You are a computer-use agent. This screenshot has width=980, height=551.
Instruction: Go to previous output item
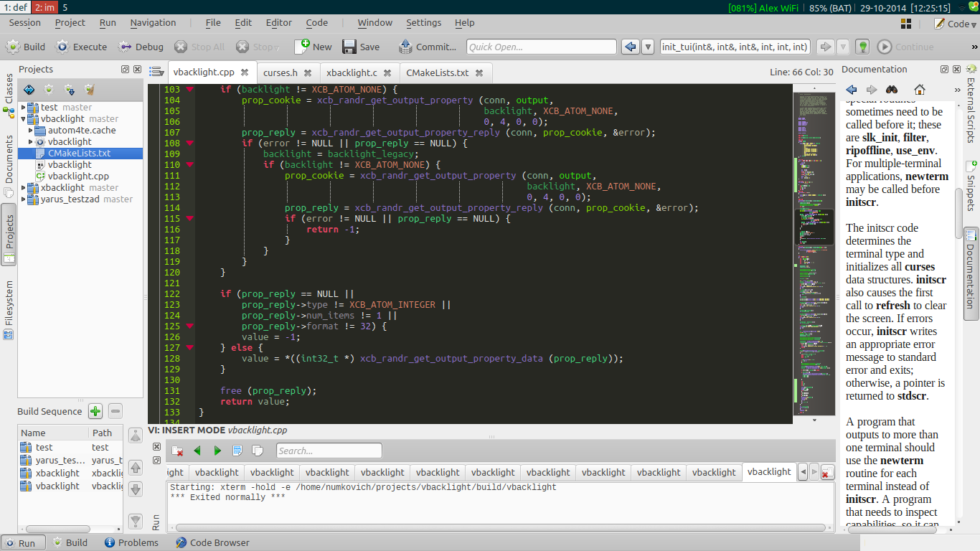[x=197, y=451]
